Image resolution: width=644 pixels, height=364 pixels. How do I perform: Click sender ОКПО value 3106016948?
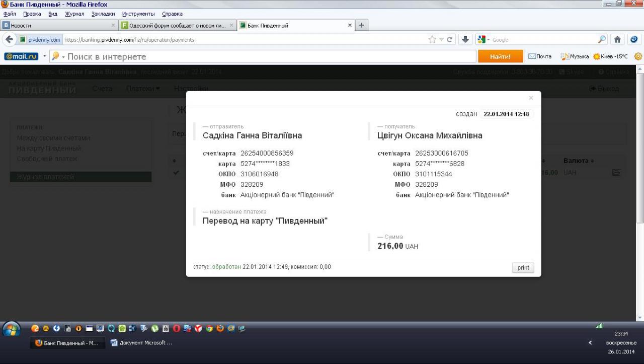click(x=260, y=174)
